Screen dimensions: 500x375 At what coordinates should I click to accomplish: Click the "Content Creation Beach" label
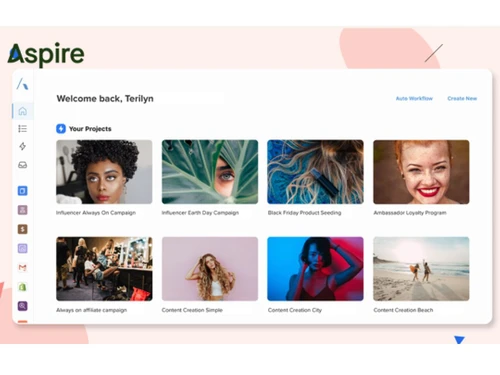pyautogui.click(x=403, y=310)
